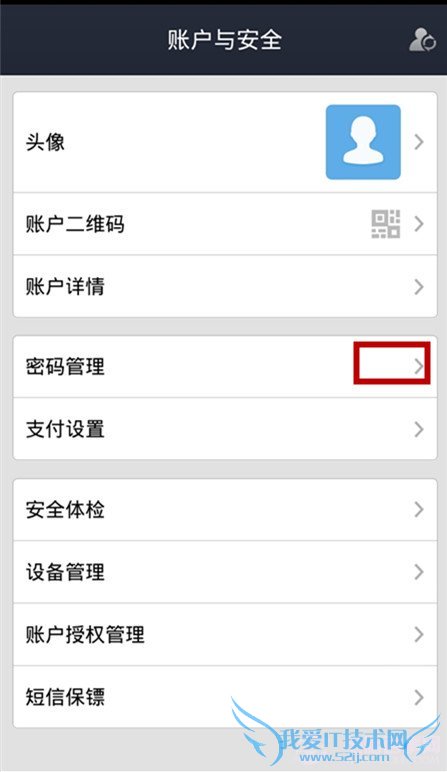This screenshot has height=772, width=447.
Task: Open 账户授权管理 authorization settings
Action: pos(225,635)
